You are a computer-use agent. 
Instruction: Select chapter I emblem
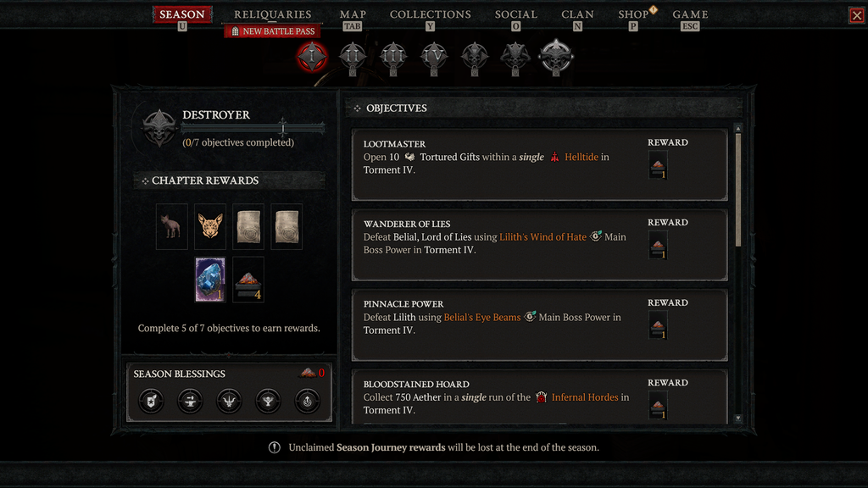312,57
